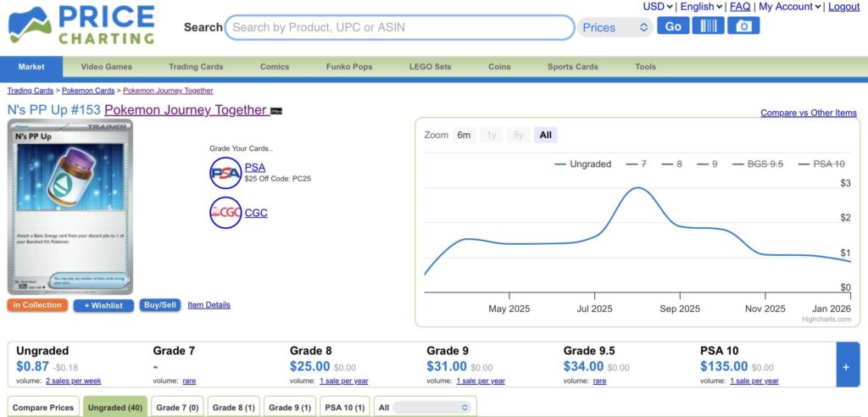868x417 pixels.
Task: Select the Grade 9 (1) tab
Action: (x=290, y=407)
